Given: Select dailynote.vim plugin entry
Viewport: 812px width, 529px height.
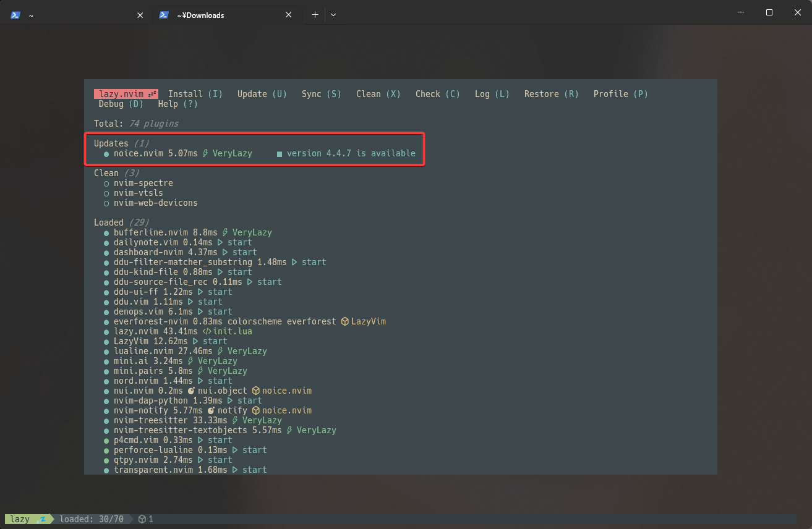Looking at the screenshot, I should click(146, 242).
